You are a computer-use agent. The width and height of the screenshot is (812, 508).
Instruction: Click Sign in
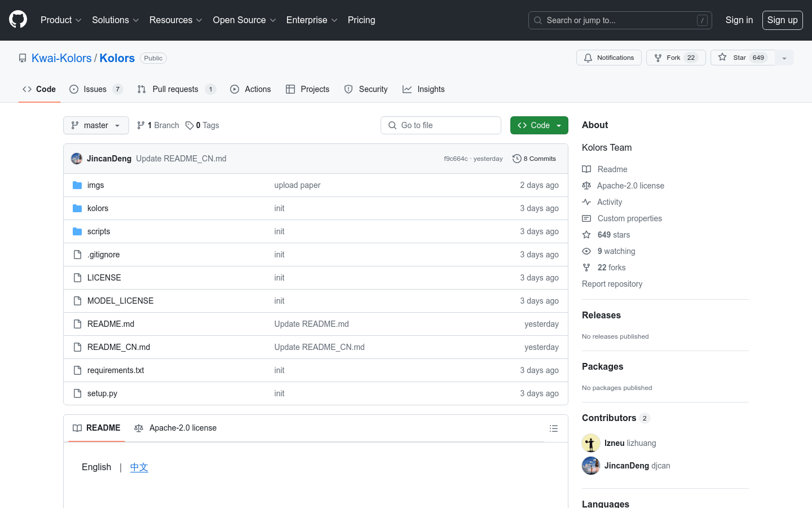click(739, 20)
